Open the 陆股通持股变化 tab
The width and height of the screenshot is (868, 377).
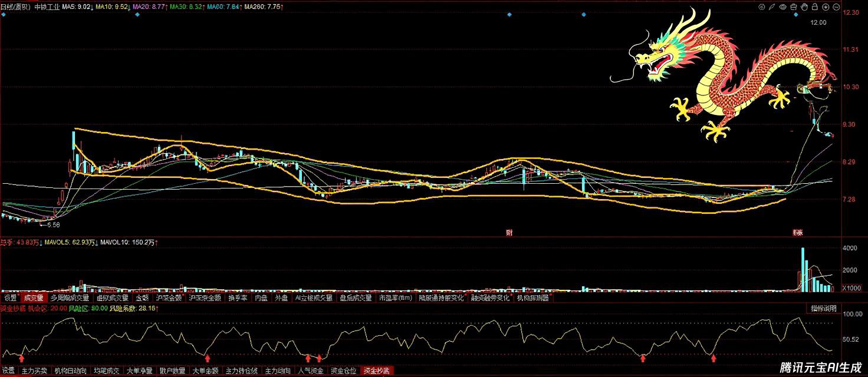pyautogui.click(x=441, y=298)
